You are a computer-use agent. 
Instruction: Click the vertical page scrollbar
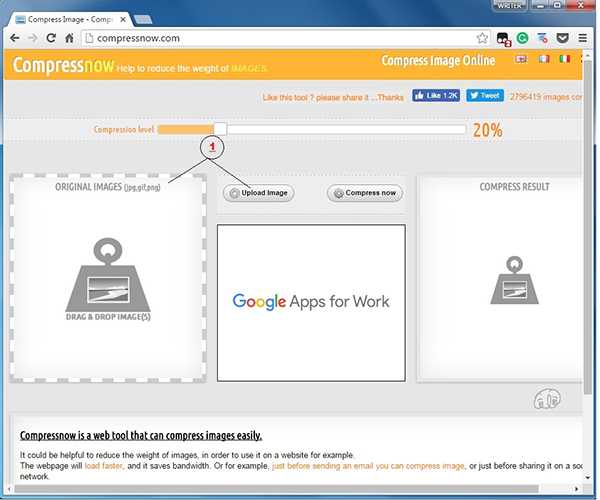pos(588,226)
